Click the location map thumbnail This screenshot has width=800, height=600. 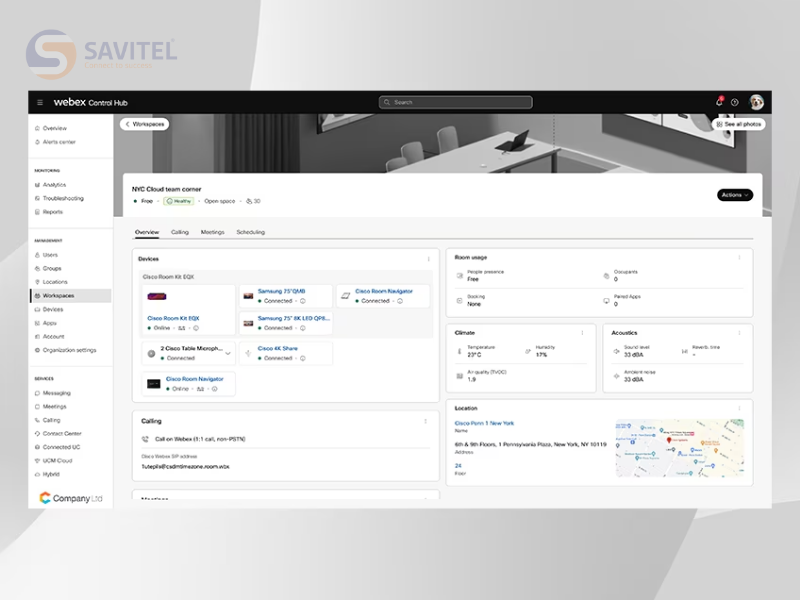[x=680, y=448]
